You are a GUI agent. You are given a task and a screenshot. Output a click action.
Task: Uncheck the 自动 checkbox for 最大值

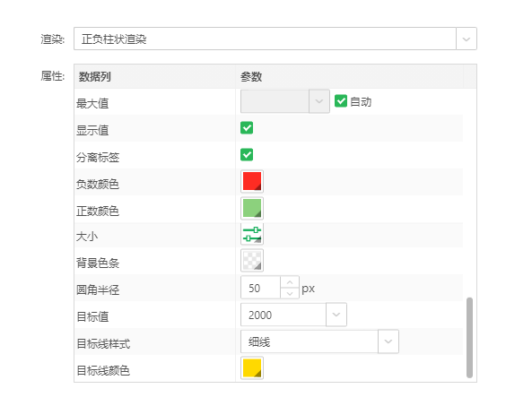(341, 101)
